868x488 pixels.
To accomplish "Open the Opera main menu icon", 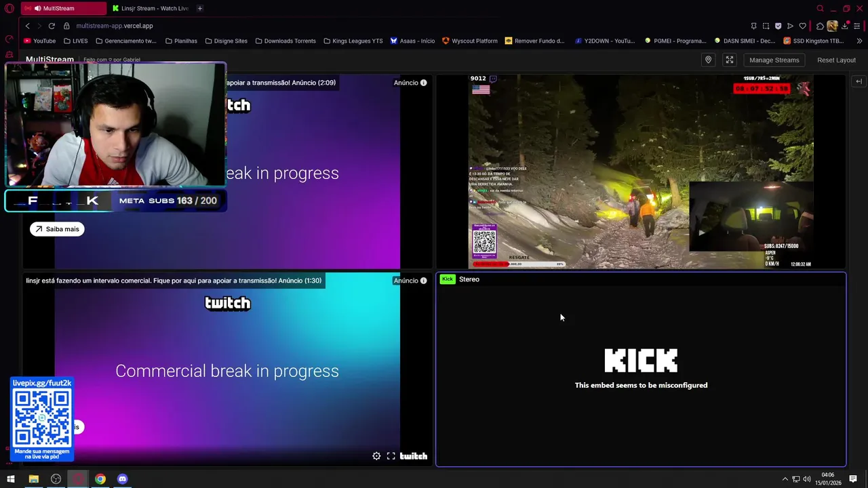I will (9, 8).
